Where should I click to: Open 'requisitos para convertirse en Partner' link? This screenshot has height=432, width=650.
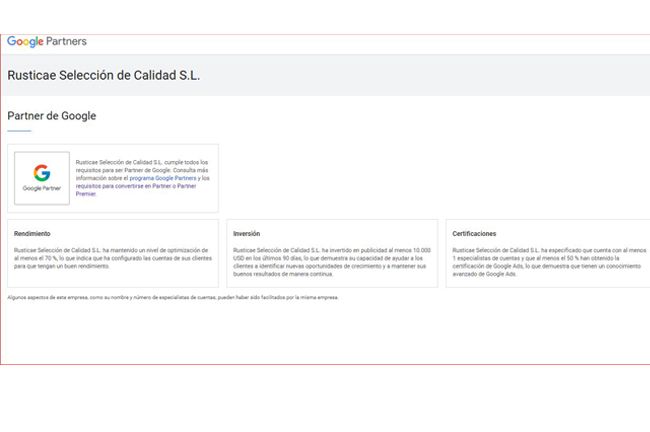point(136,190)
